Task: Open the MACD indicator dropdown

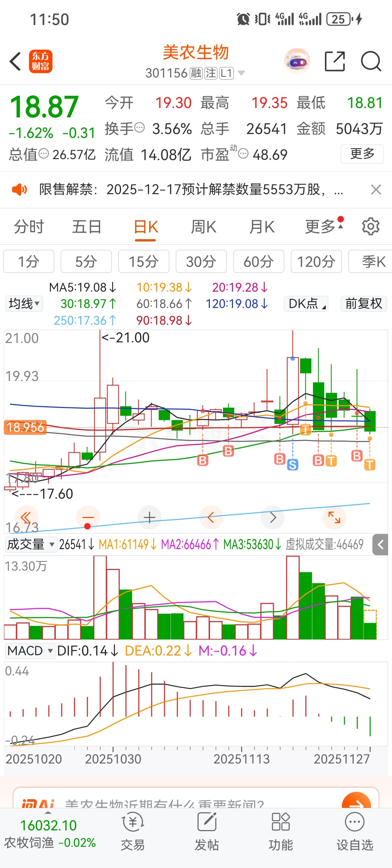Action: pyautogui.click(x=30, y=651)
